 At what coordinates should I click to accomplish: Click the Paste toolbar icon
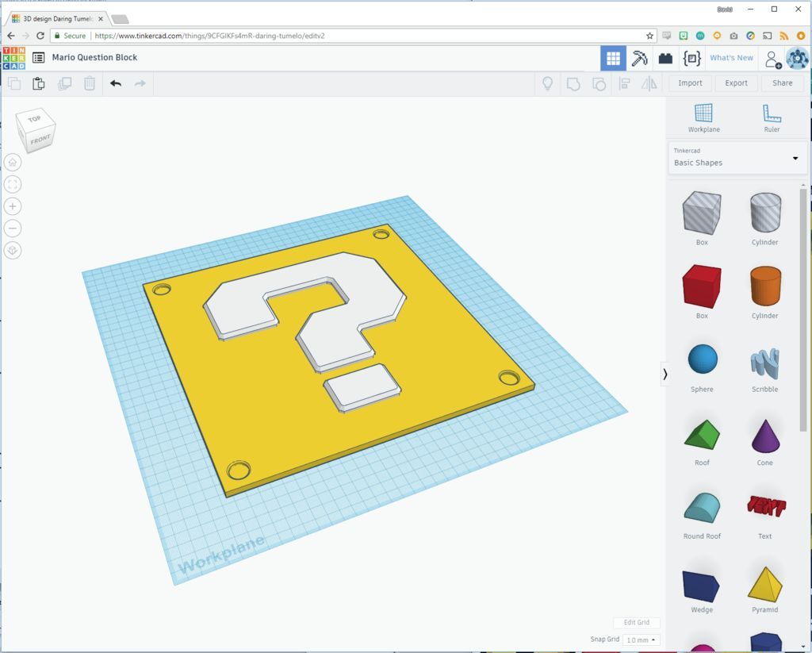coord(39,83)
